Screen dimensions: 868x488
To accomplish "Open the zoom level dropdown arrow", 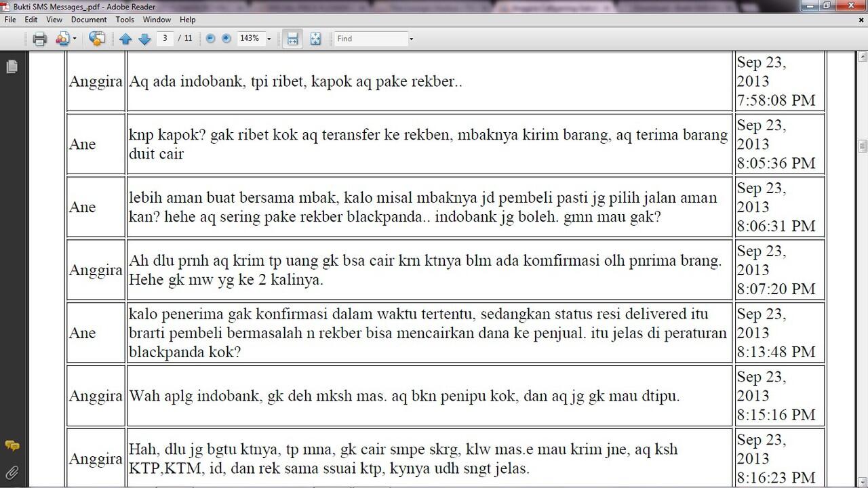I will [269, 39].
